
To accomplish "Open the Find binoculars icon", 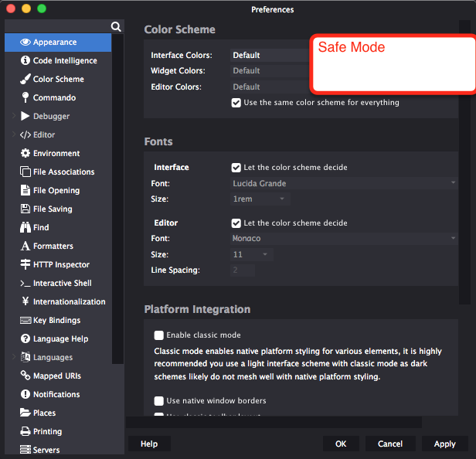I will tap(25, 227).
